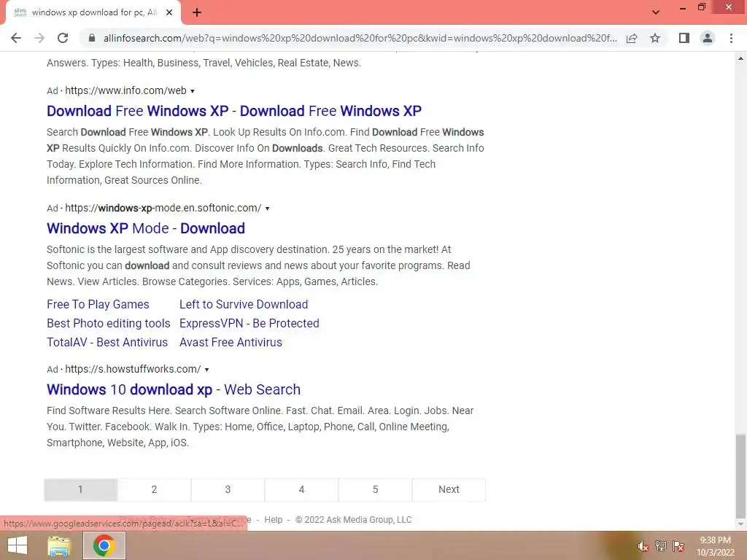Click Chrome icon in taskbar

(x=104, y=545)
